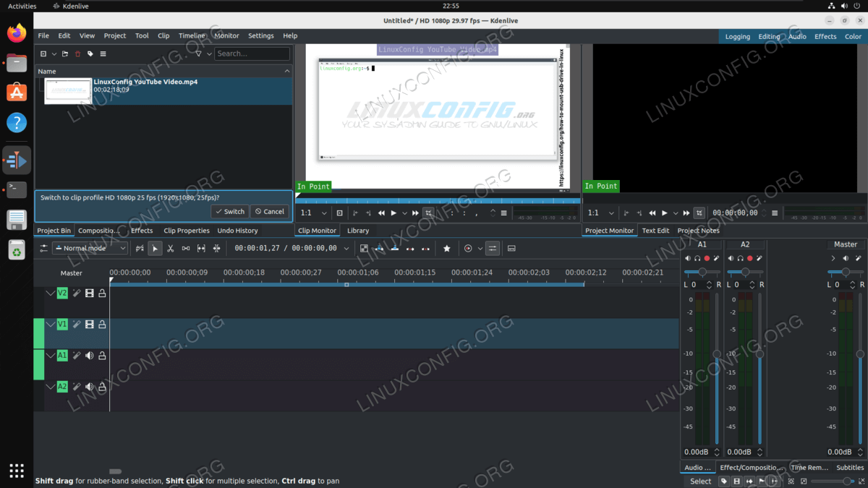The image size is (868, 488).
Task: Open project bin hamburger menu
Action: pos(103,53)
